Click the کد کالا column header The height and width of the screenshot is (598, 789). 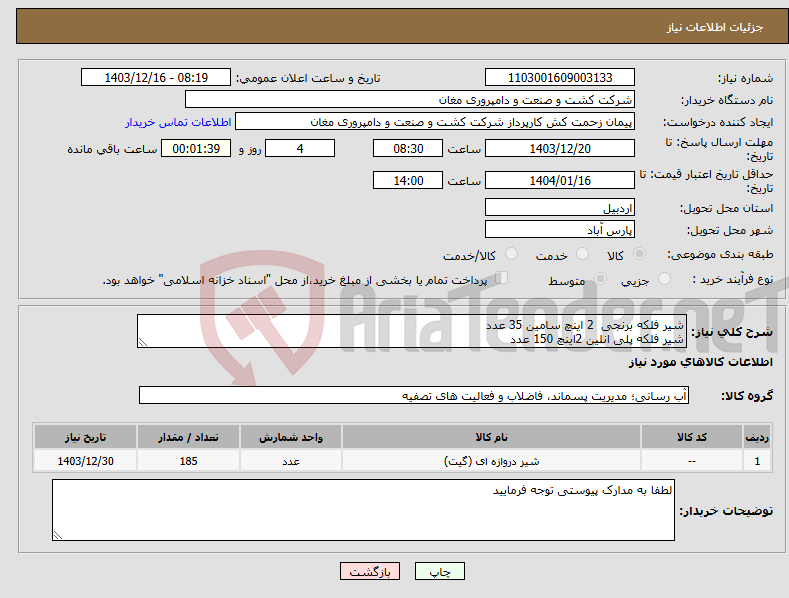click(691, 437)
